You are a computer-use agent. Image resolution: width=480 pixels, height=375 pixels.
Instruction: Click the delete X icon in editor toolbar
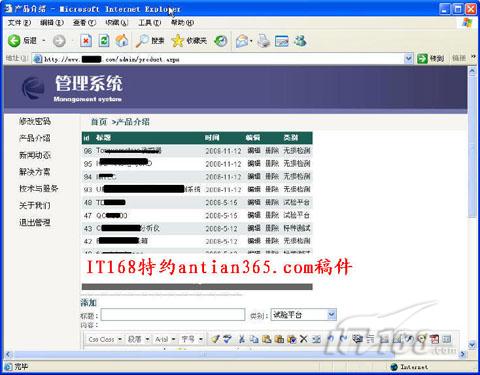pos(303,339)
